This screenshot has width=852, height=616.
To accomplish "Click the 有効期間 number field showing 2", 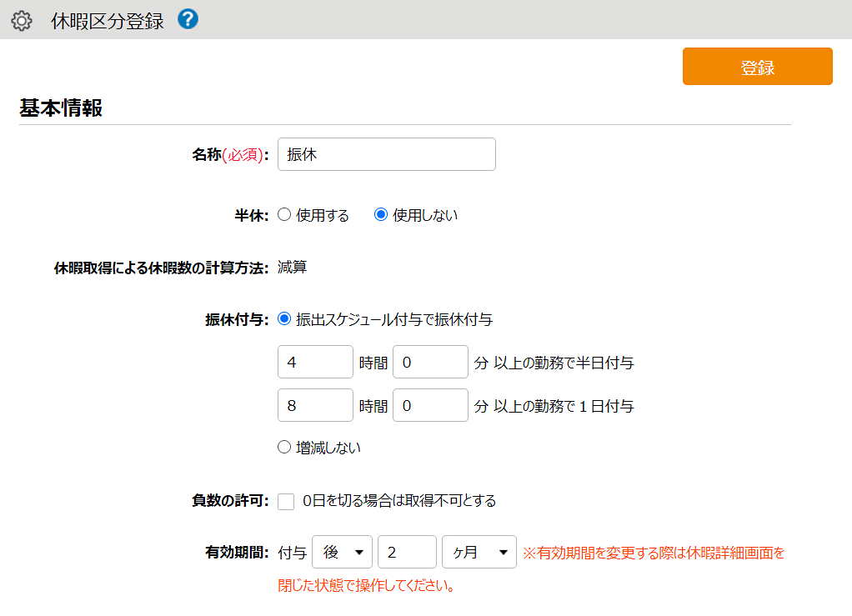I will [x=407, y=552].
